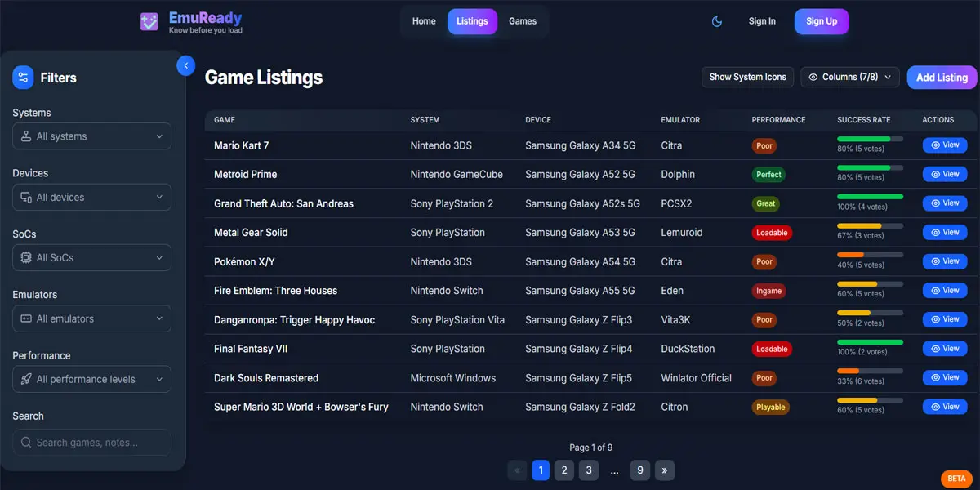Click the Ingame performance badge
The height and width of the screenshot is (490, 980).
point(768,291)
